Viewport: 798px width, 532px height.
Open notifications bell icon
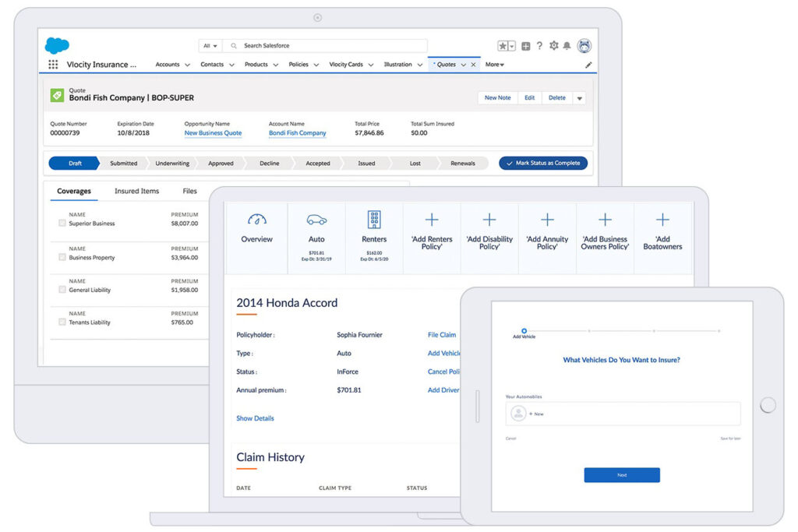click(568, 45)
